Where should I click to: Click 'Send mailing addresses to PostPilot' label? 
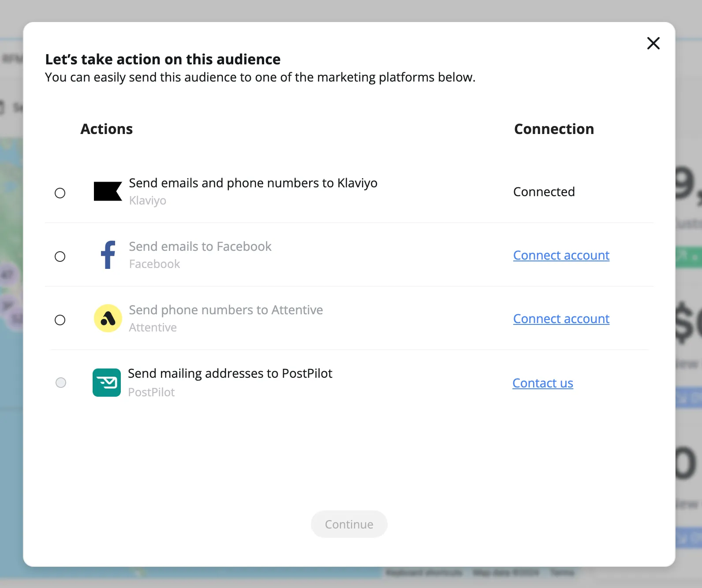pyautogui.click(x=230, y=373)
